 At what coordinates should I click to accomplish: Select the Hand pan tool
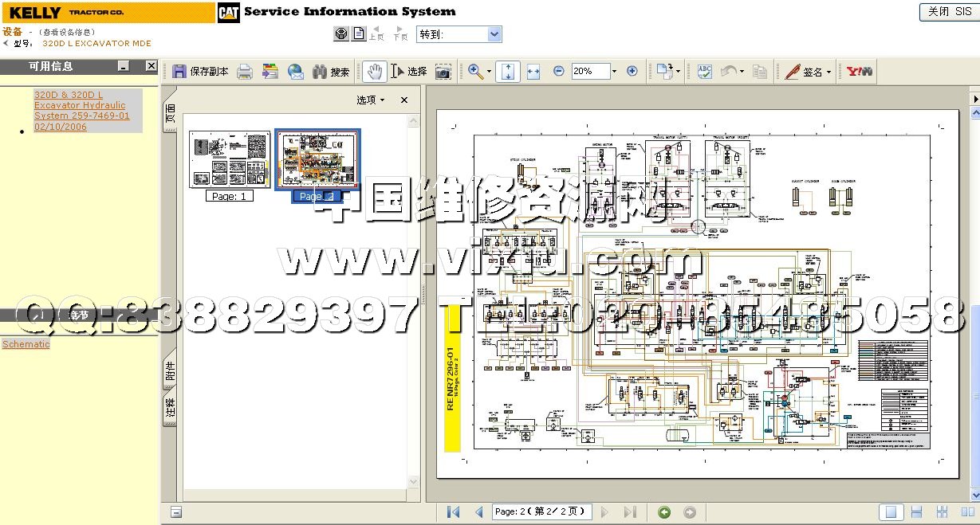(x=374, y=72)
